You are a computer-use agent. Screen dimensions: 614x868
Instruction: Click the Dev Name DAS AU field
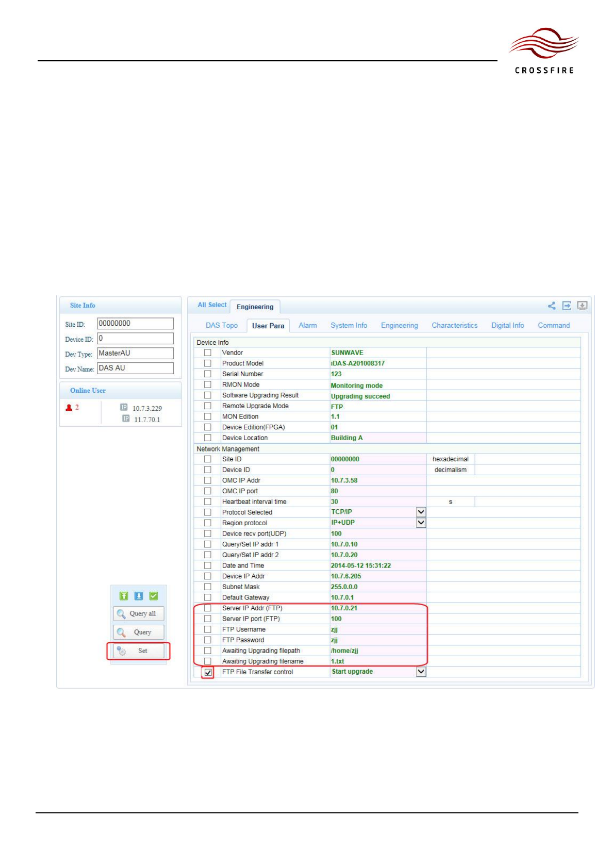tap(136, 368)
